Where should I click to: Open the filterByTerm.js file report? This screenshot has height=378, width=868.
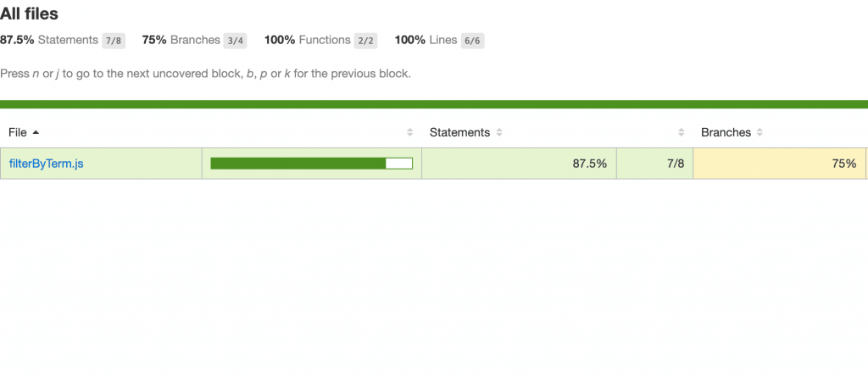tap(46, 164)
